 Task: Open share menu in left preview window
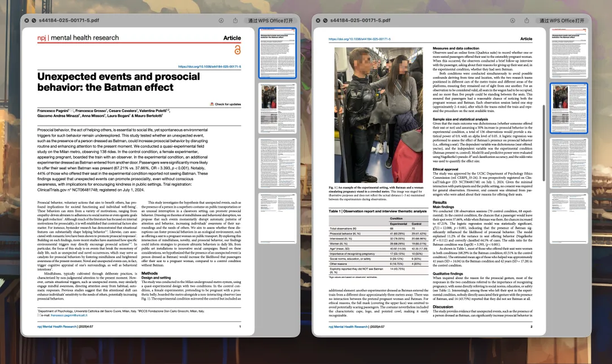[x=235, y=20]
